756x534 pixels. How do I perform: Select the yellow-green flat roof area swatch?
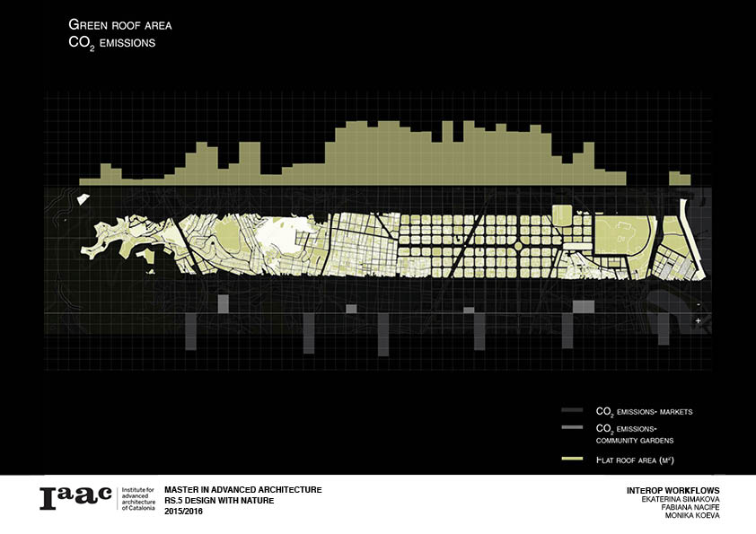[571, 460]
